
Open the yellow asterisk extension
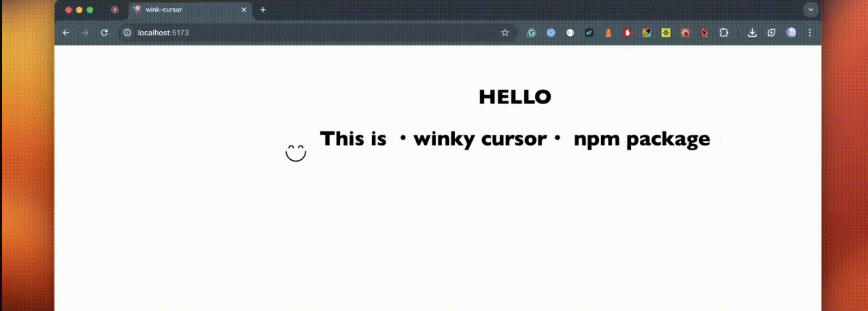666,33
